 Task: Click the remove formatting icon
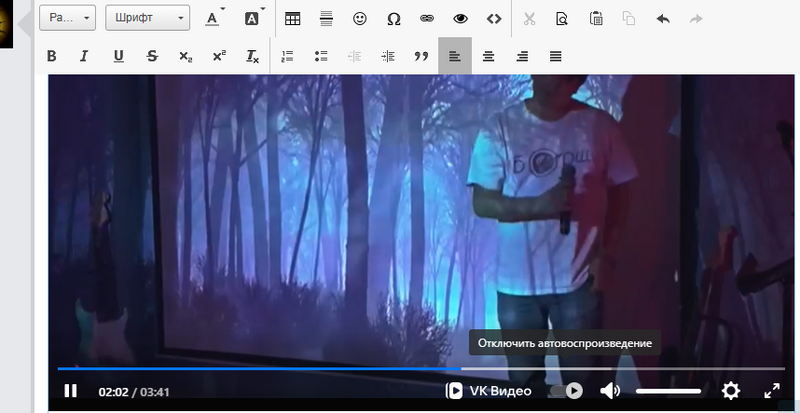tap(252, 56)
